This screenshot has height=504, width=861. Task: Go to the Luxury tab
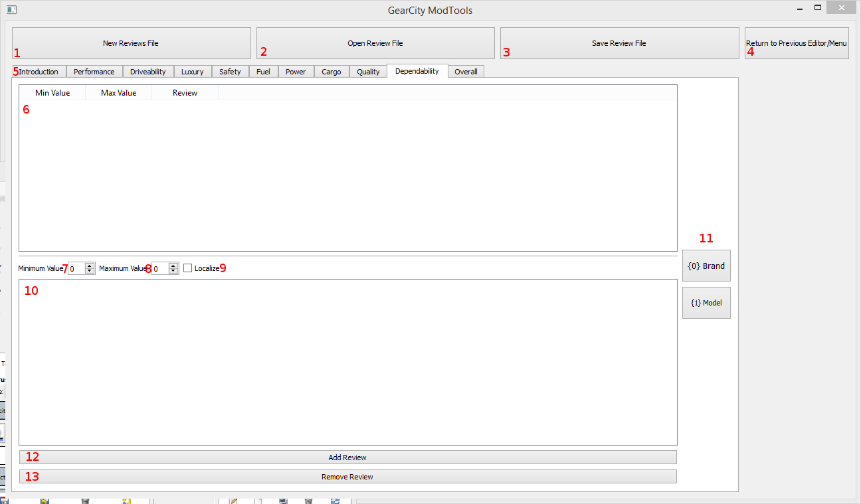point(193,72)
